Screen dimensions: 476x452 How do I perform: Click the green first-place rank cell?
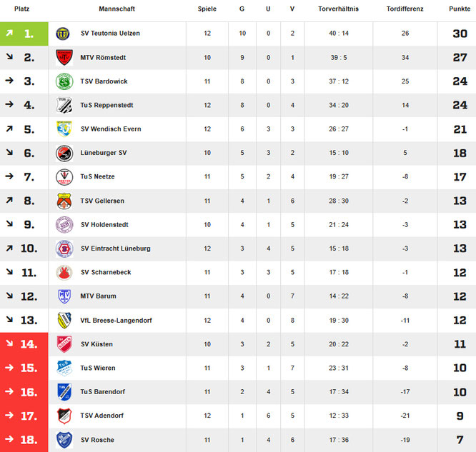click(x=24, y=34)
